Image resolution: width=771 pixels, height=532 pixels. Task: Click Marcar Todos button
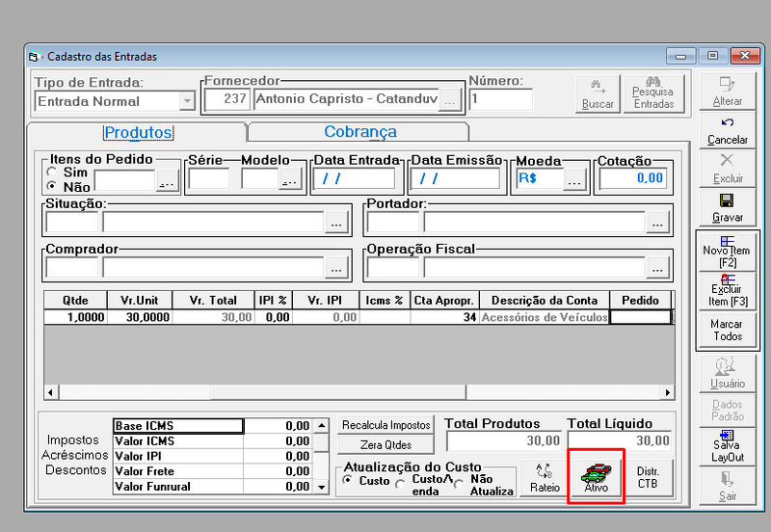pos(728,330)
